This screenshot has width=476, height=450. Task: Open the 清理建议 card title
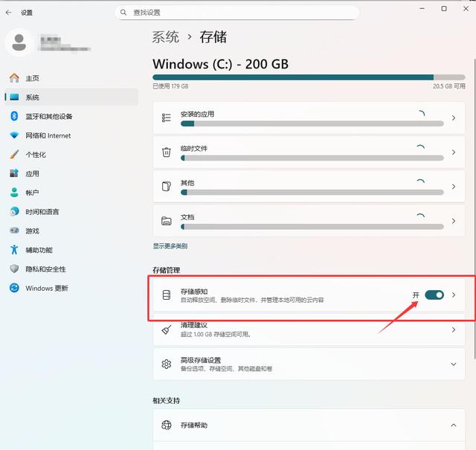194,325
